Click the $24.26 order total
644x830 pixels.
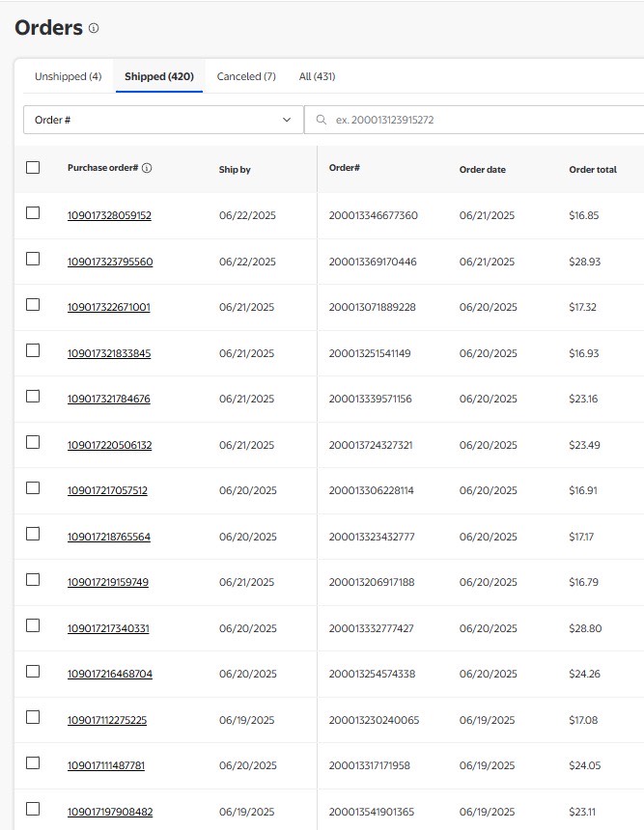pyautogui.click(x=585, y=674)
